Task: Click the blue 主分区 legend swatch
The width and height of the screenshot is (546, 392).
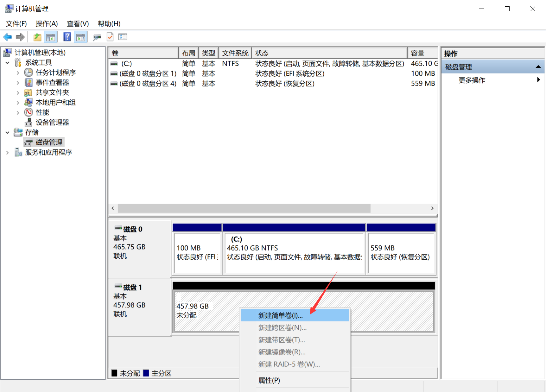Action: coord(146,373)
